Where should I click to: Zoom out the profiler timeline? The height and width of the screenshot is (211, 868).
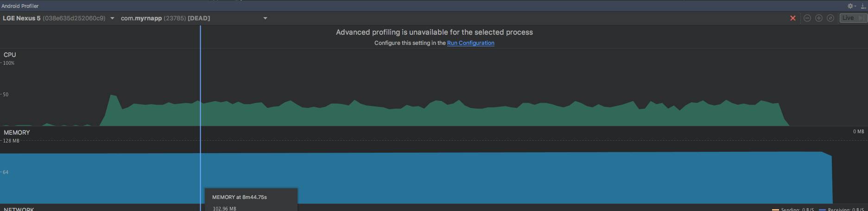pos(807,18)
